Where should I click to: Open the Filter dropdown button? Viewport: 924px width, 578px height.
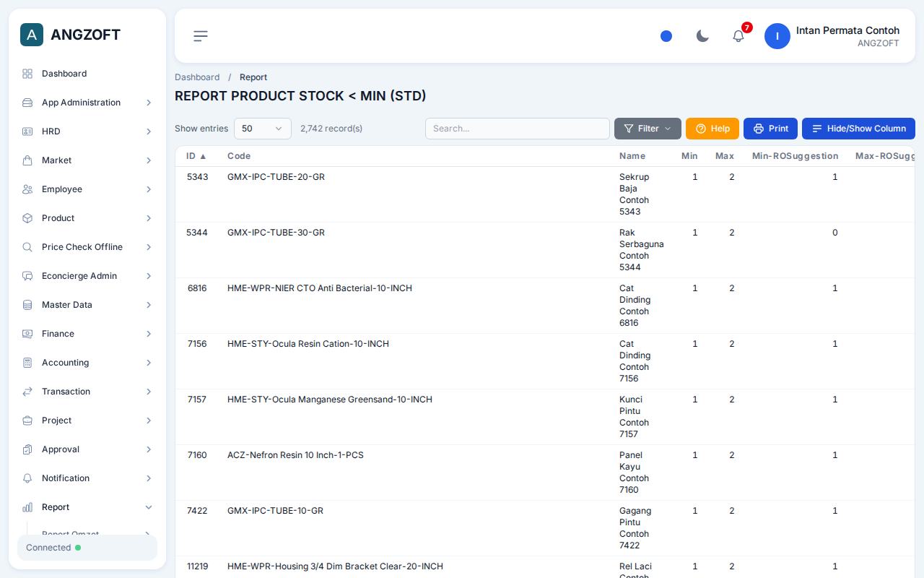(648, 129)
